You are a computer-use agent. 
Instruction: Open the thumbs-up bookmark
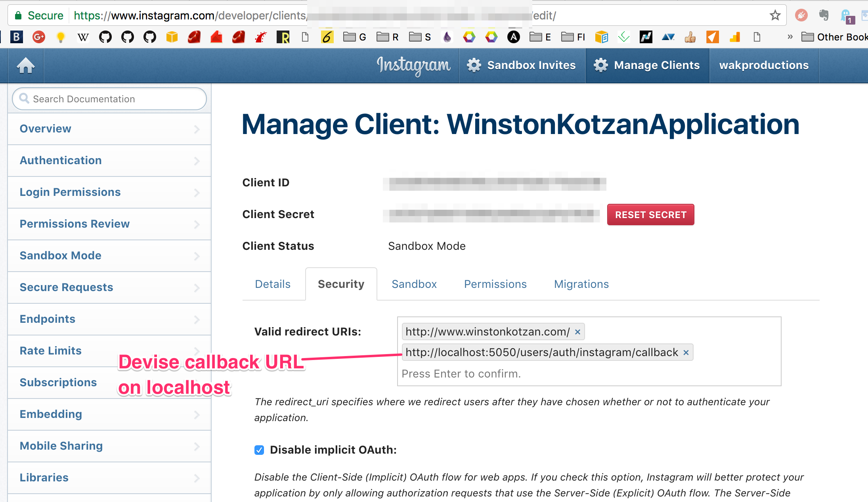690,37
